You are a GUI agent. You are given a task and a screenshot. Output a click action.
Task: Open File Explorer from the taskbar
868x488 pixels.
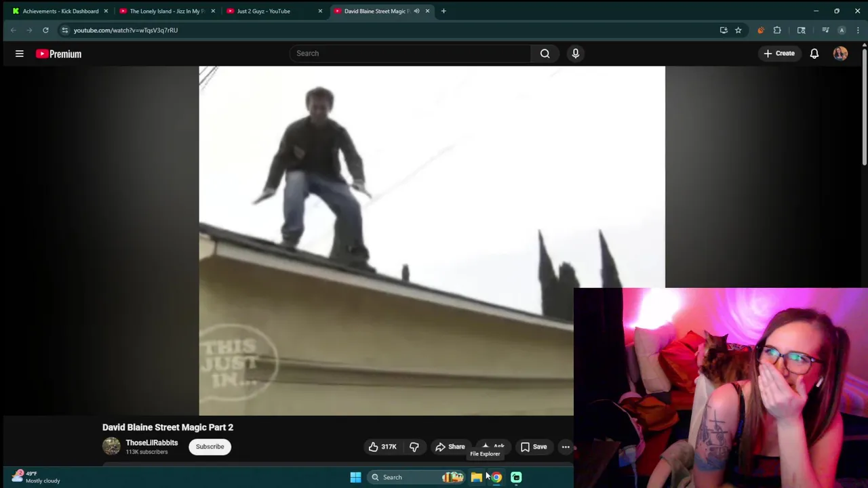pyautogui.click(x=477, y=477)
